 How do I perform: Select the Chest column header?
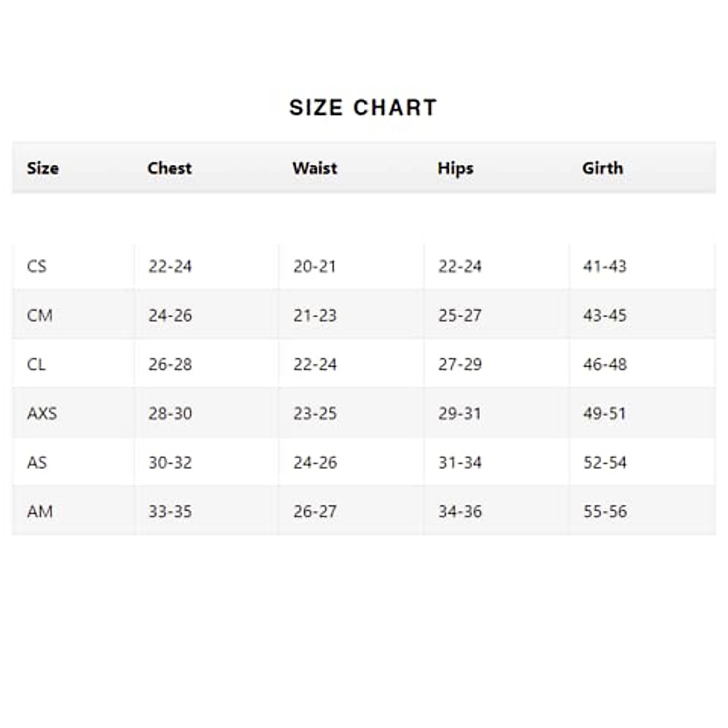pos(169,168)
